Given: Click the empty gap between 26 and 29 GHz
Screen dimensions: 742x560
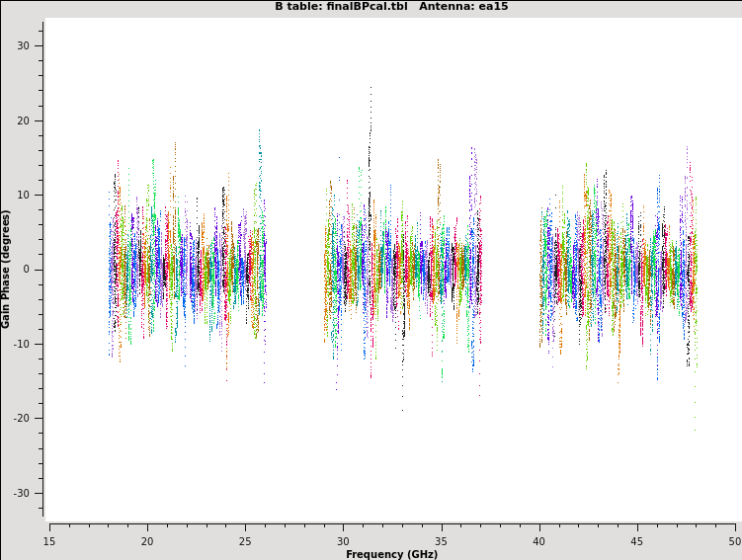Looking at the screenshot, I should click(x=294, y=269).
